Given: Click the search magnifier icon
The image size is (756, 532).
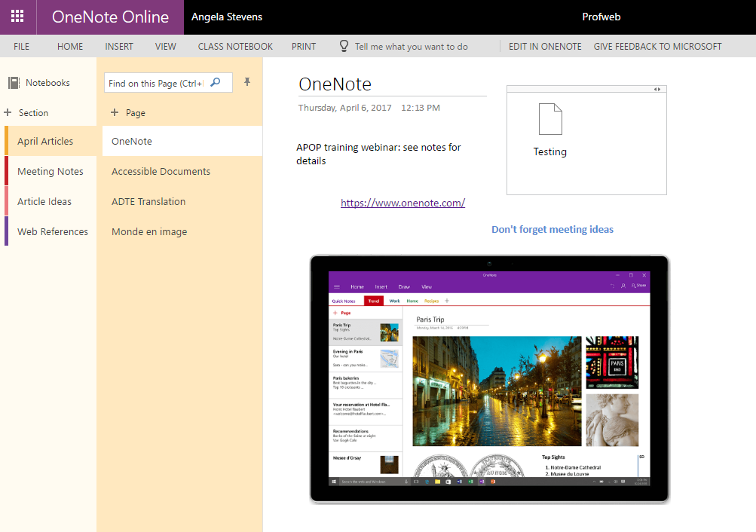Looking at the screenshot, I should [x=216, y=82].
